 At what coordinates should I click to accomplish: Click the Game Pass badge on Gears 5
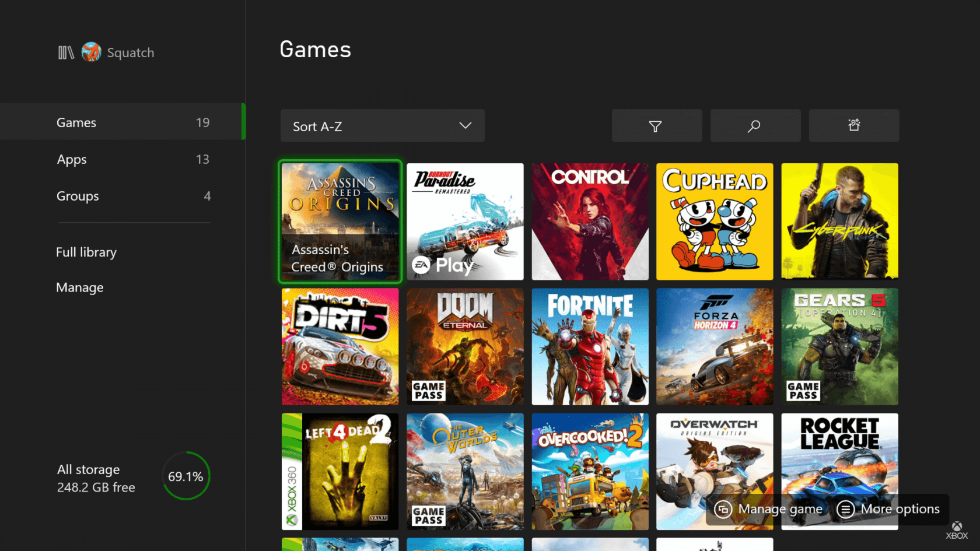[x=803, y=391]
